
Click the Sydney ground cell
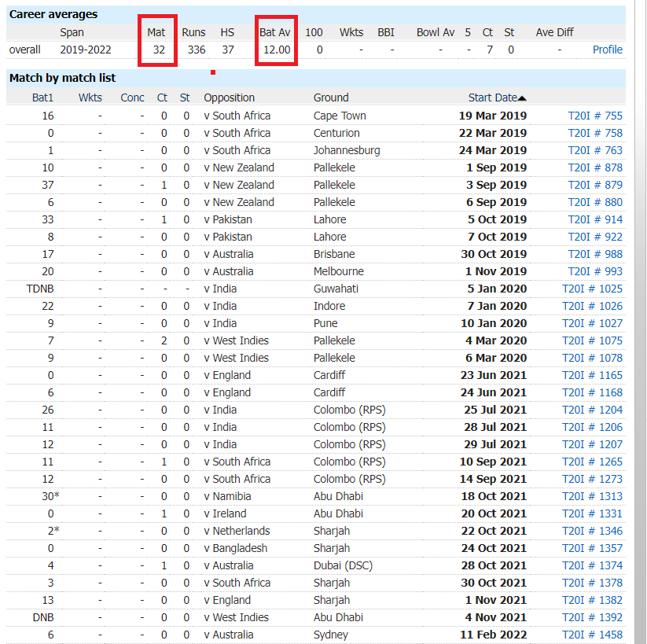(330, 635)
